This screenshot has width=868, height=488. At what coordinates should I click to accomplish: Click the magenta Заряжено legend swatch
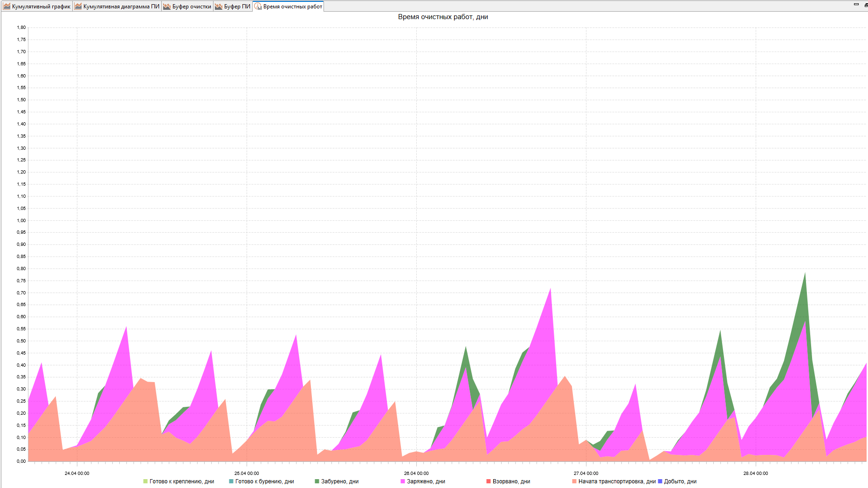[403, 481]
